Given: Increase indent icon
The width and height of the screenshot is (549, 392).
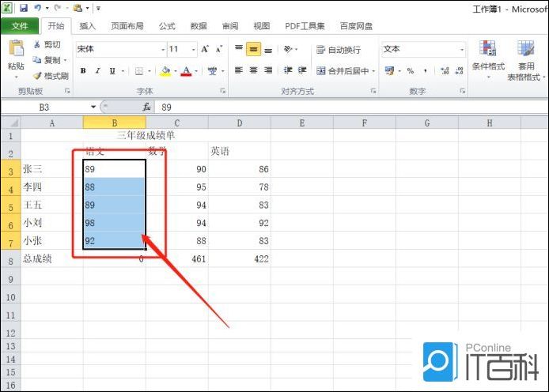Looking at the screenshot, I should [302, 70].
